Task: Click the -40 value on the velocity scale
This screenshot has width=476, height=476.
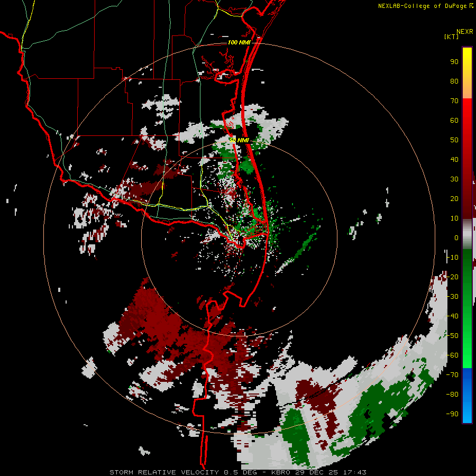Action: point(452,316)
